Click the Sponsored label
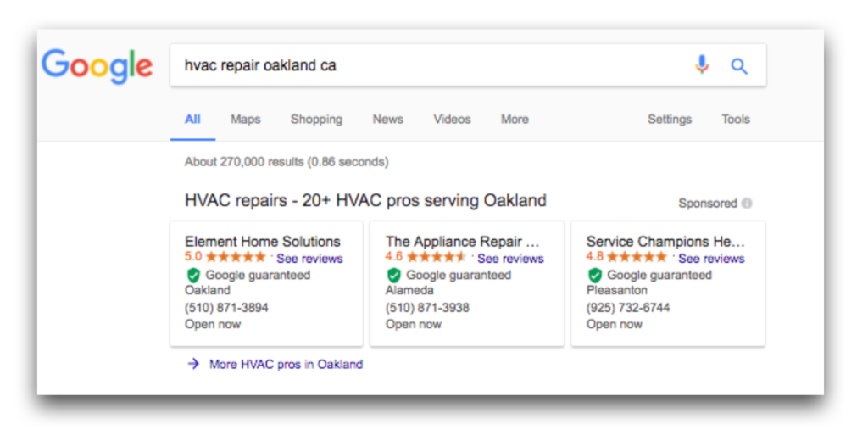This screenshot has width=868, height=430. click(x=708, y=204)
